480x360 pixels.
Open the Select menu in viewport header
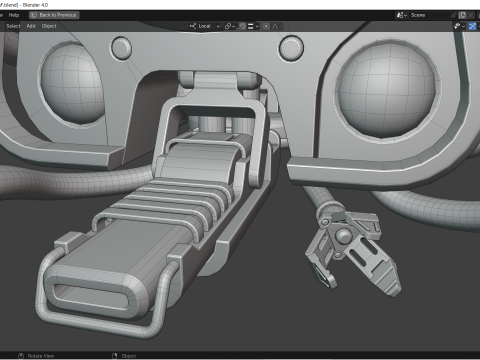click(13, 26)
